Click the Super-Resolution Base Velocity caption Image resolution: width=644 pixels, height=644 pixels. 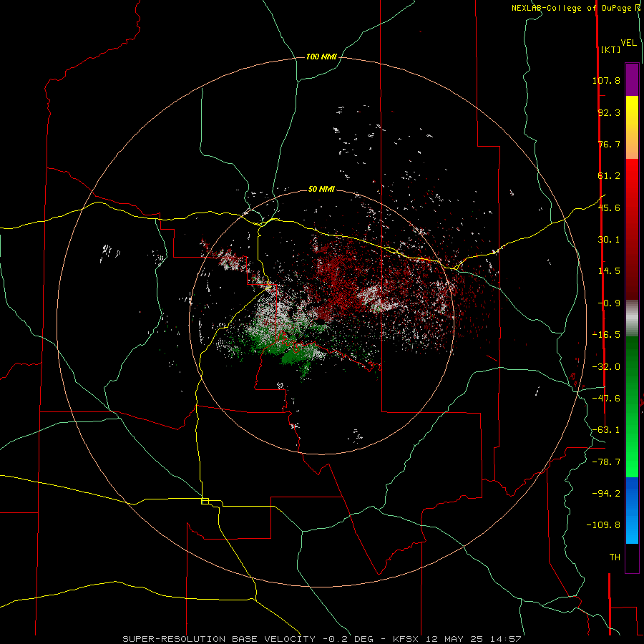[x=322, y=639]
